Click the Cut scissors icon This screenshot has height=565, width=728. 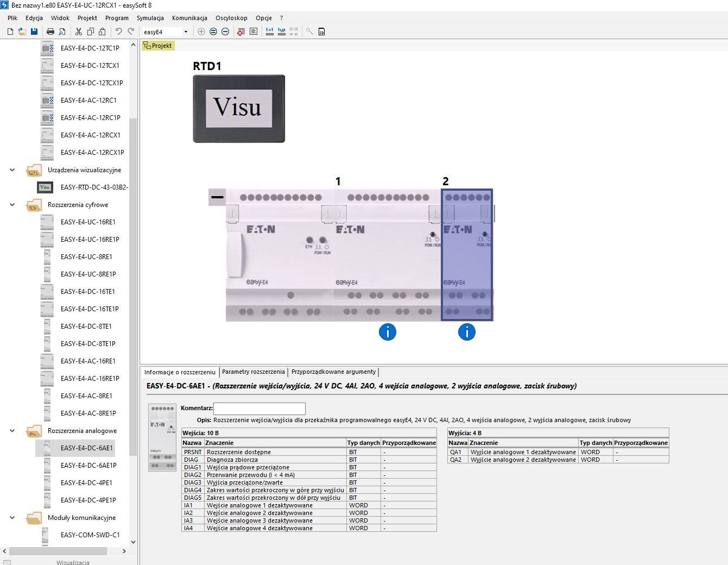click(79, 32)
